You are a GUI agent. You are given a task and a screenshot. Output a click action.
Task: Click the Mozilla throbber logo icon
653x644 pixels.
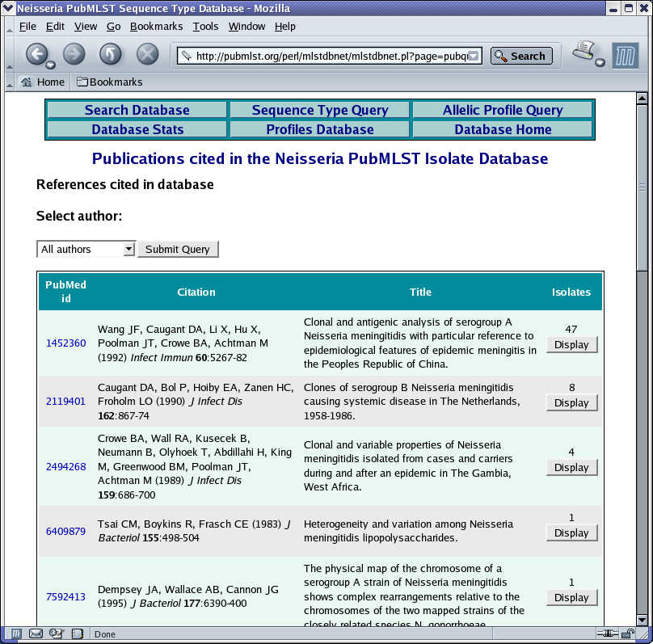click(625, 56)
